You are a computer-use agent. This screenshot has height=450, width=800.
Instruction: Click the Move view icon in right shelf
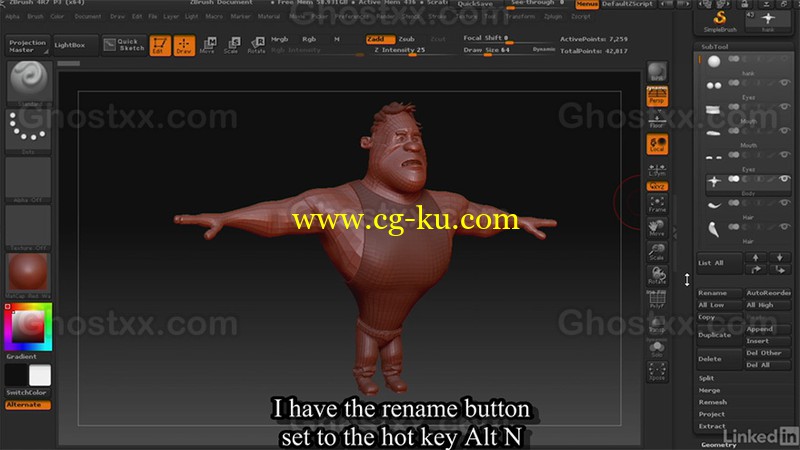(x=657, y=228)
